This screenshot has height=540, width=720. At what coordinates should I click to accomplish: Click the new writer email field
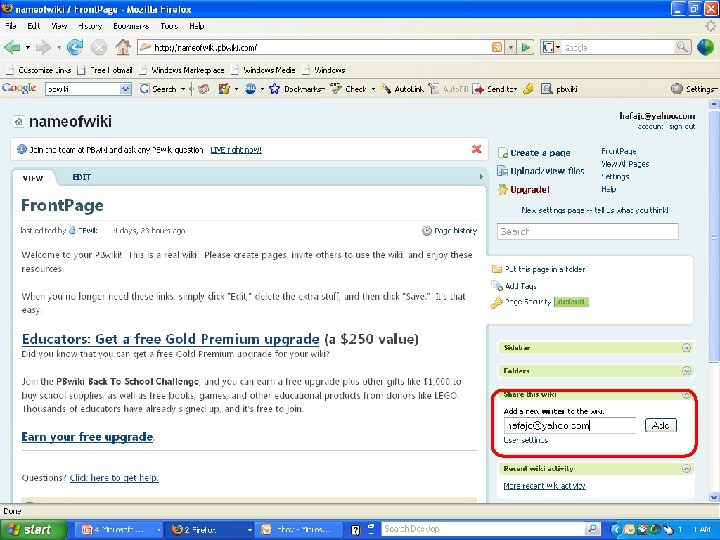click(570, 425)
